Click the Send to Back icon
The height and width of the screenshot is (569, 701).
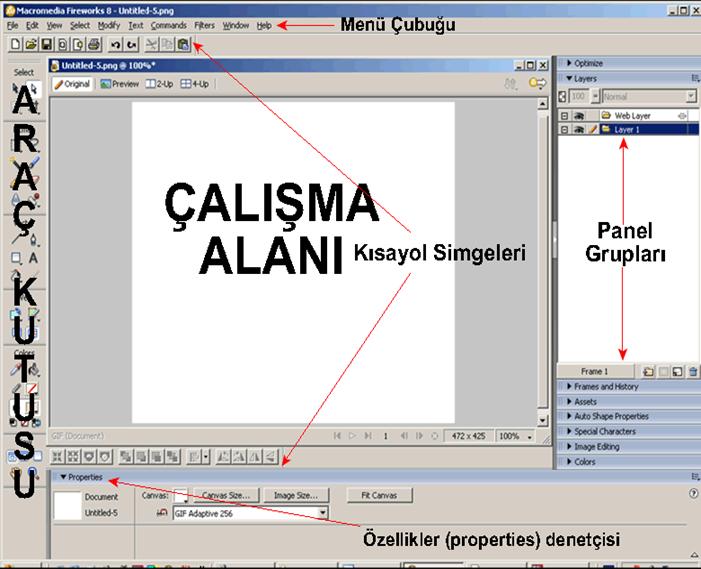[x=173, y=456]
